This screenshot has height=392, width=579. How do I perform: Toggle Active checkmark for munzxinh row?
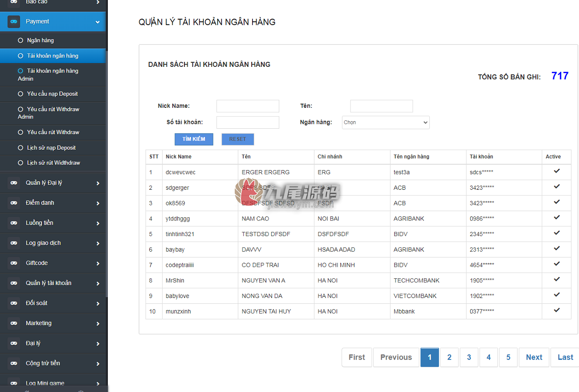[557, 310]
